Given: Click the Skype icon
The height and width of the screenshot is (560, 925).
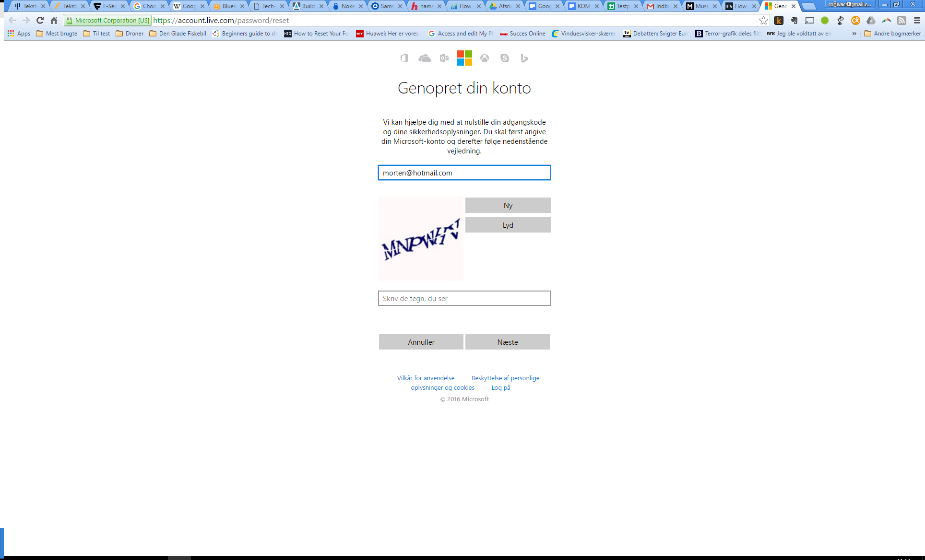Looking at the screenshot, I should click(505, 58).
